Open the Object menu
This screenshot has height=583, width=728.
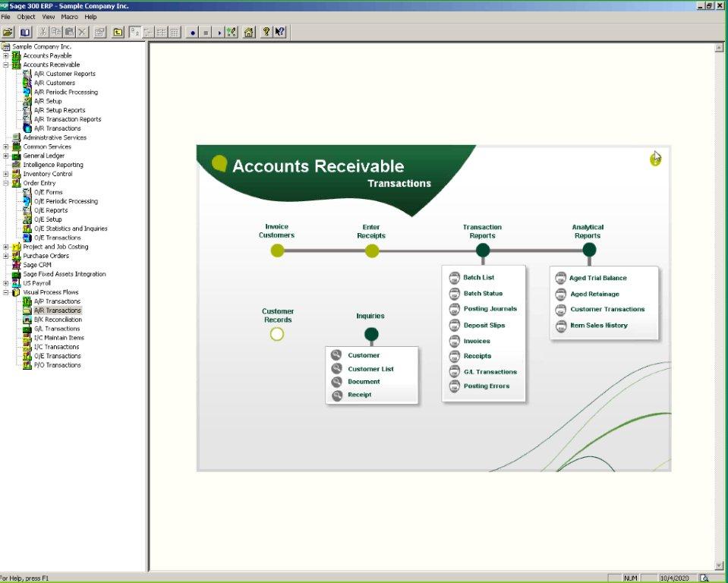pyautogui.click(x=26, y=17)
